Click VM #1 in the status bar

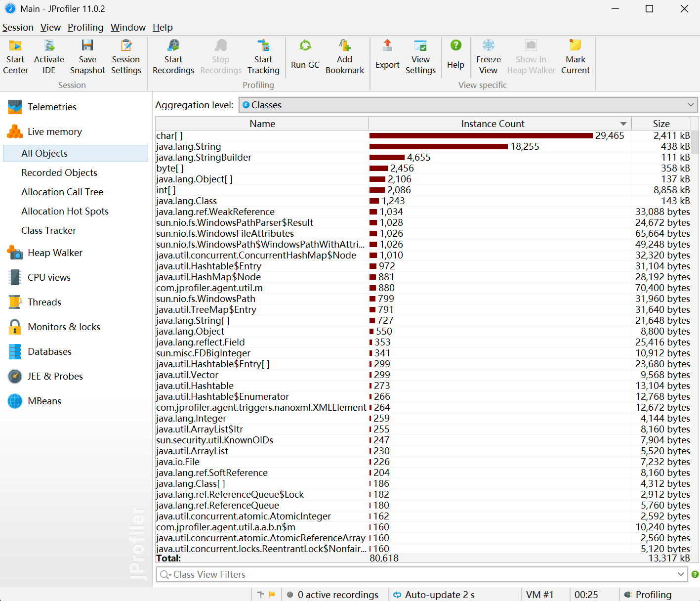540,595
